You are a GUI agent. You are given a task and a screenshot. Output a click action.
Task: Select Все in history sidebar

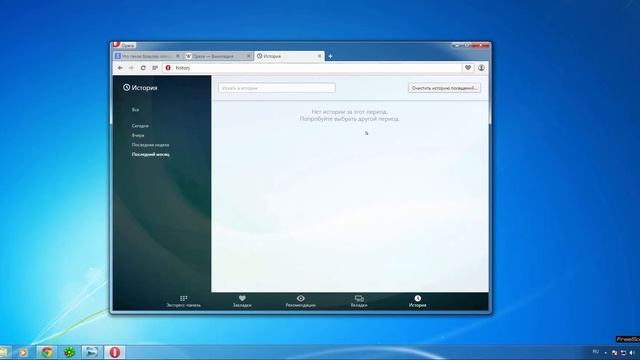coord(136,110)
